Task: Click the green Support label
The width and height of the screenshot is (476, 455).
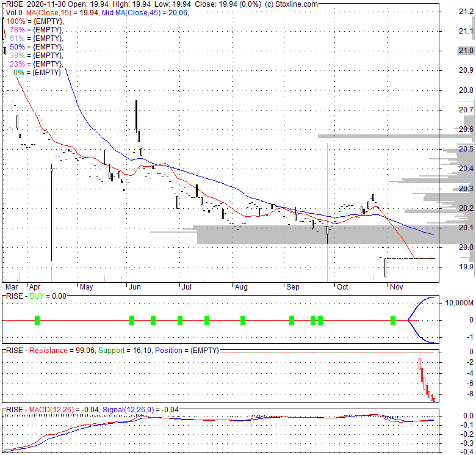Action: (x=112, y=351)
